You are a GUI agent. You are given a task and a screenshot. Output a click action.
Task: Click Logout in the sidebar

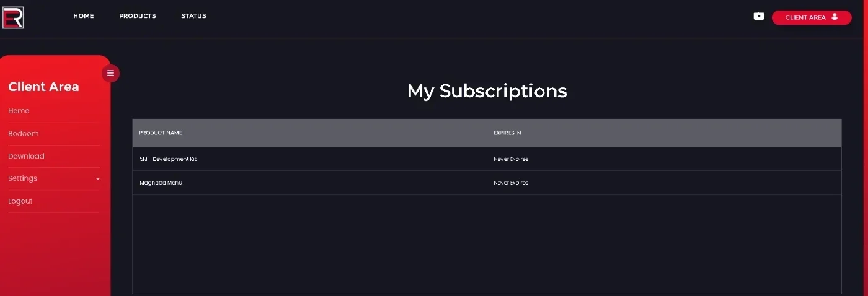pyautogui.click(x=20, y=201)
